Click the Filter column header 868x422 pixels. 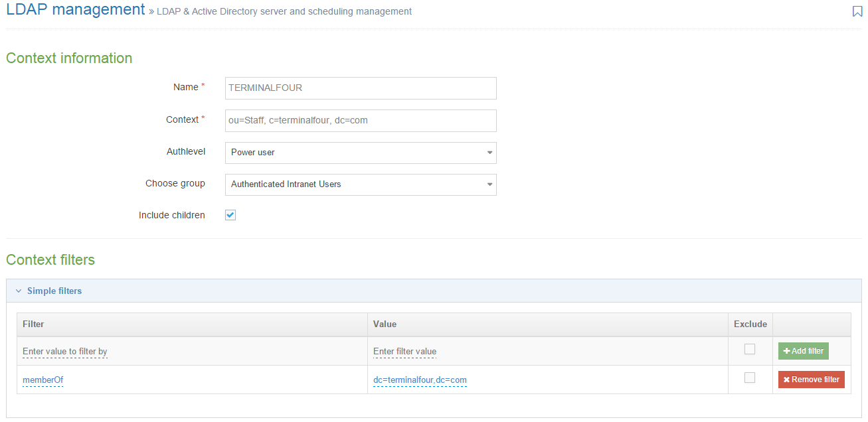(x=33, y=324)
